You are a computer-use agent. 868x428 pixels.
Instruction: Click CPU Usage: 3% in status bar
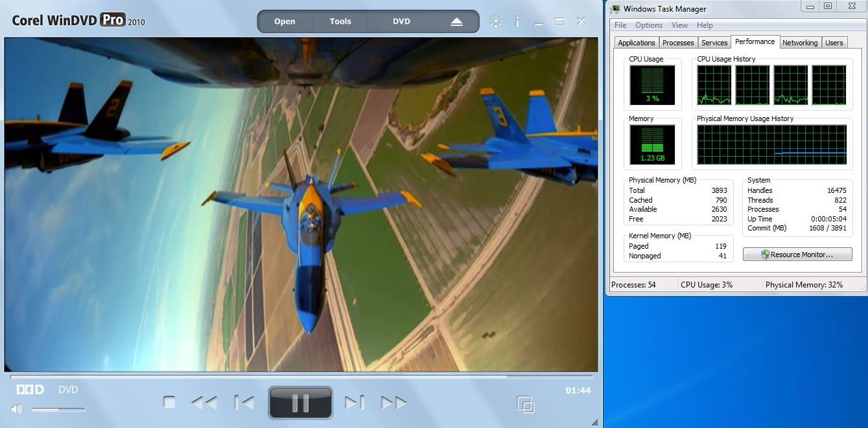(x=707, y=285)
